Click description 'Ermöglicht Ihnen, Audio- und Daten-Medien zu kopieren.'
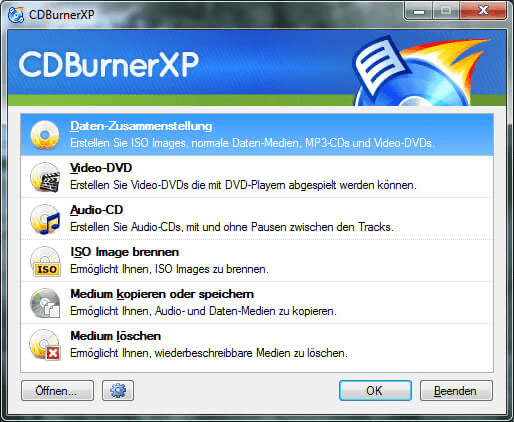514x422 pixels. [203, 311]
